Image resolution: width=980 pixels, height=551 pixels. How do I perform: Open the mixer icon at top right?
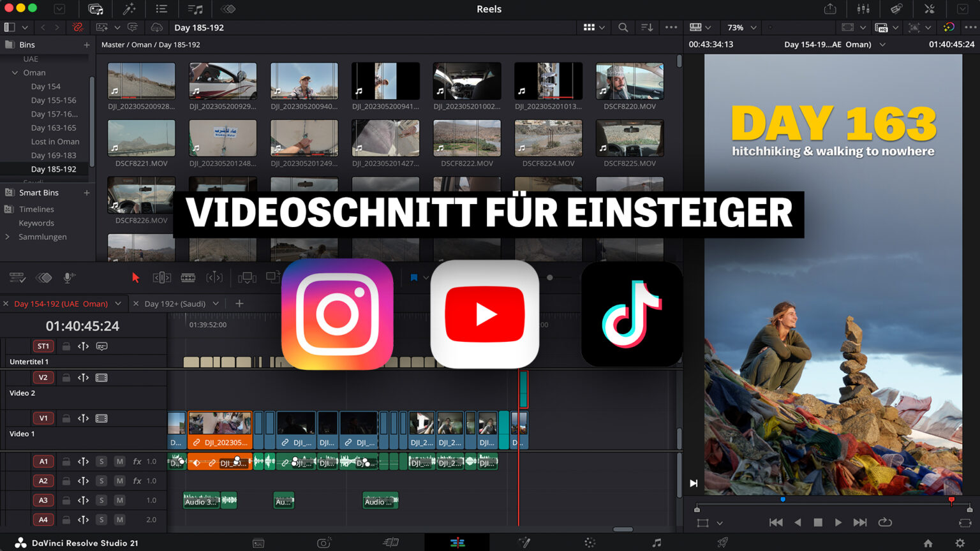tap(863, 9)
